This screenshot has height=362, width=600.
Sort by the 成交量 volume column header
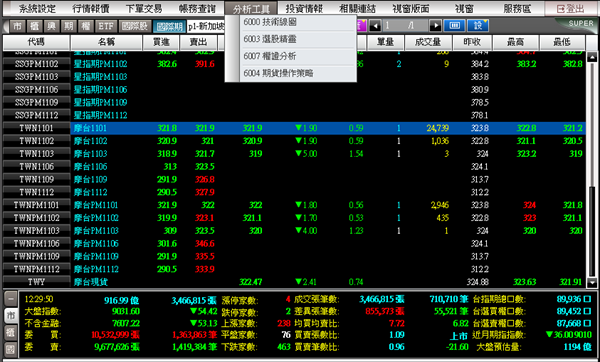click(428, 42)
